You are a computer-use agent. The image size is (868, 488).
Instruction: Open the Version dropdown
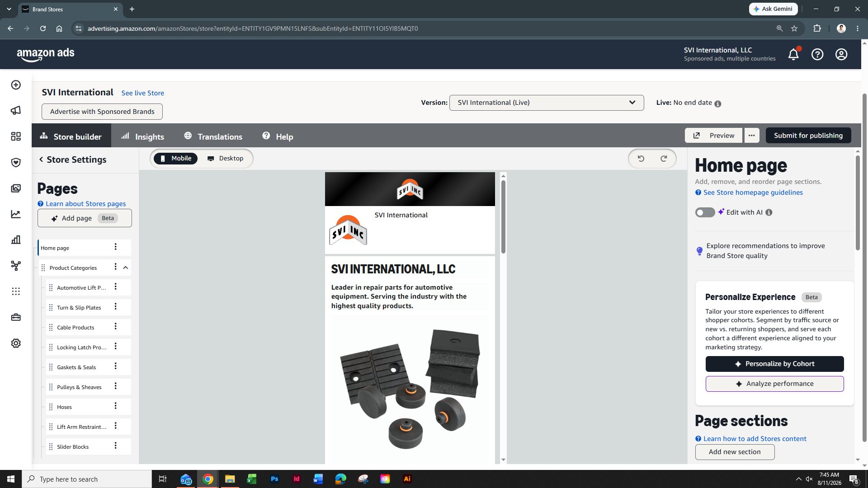coord(547,103)
